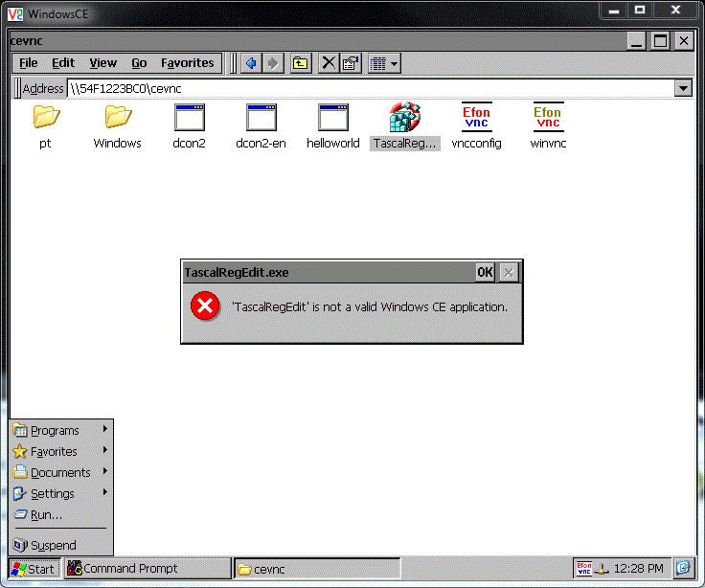This screenshot has width=705, height=588.
Task: Close the cevnc explorer window
Action: [x=684, y=41]
